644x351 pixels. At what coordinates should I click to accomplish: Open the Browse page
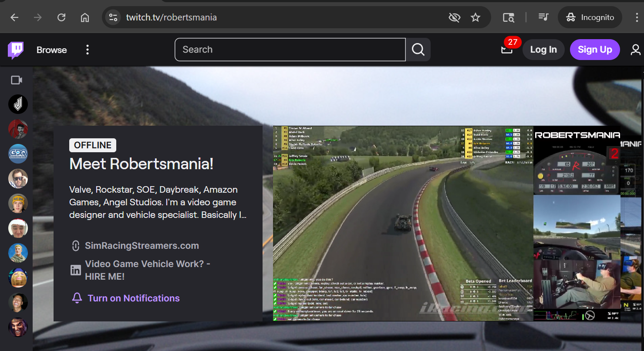pyautogui.click(x=51, y=50)
